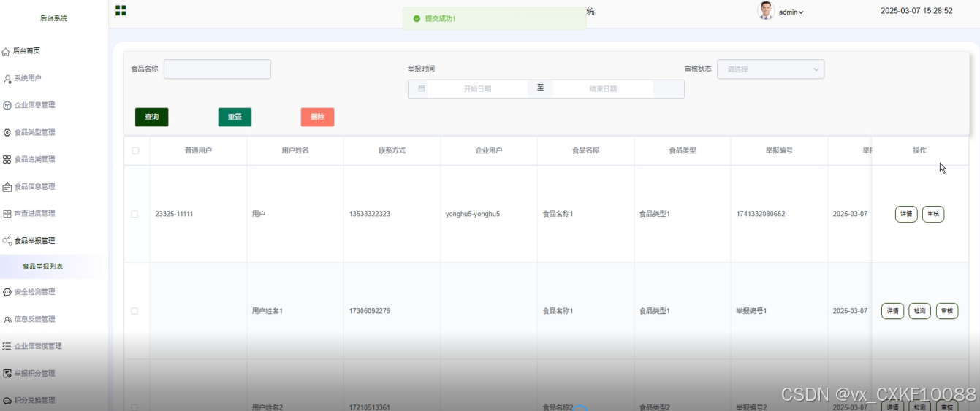980x411 pixels.
Task: Click 检测 for the 用户姓名1 row
Action: coord(919,311)
